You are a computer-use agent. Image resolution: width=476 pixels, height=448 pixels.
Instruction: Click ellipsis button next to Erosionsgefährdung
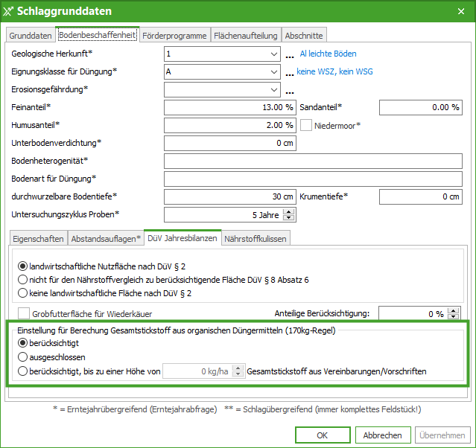290,90
